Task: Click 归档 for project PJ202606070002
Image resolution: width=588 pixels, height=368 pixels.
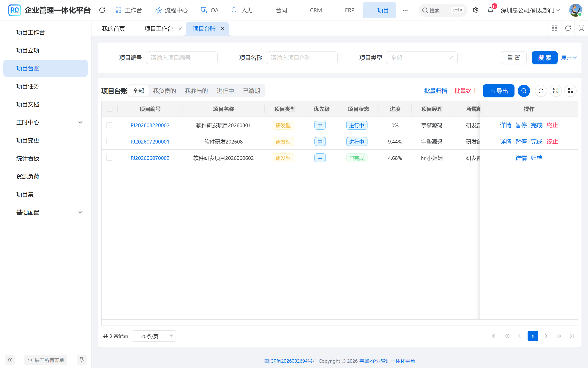Action: click(x=537, y=158)
